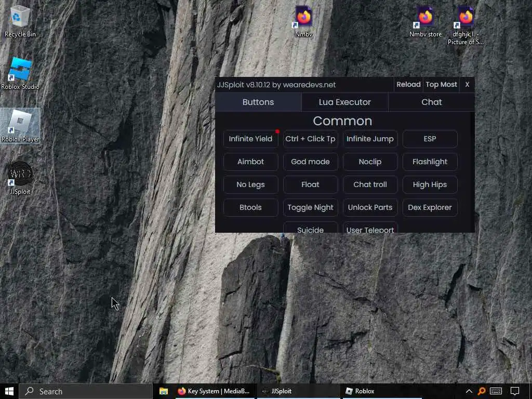The image size is (532, 399).
Task: Show hidden system tray icons
Action: click(x=469, y=391)
